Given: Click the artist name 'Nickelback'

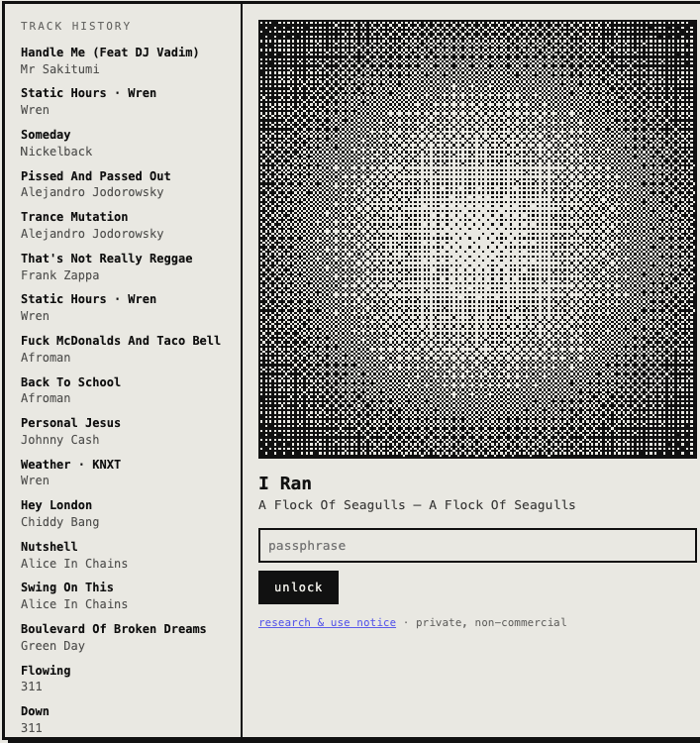Looking at the screenshot, I should tap(56, 152).
